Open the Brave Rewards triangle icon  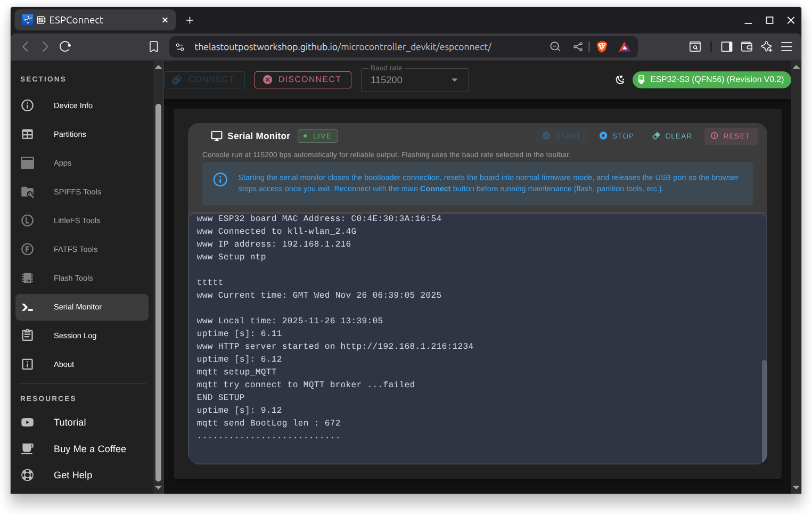point(625,47)
